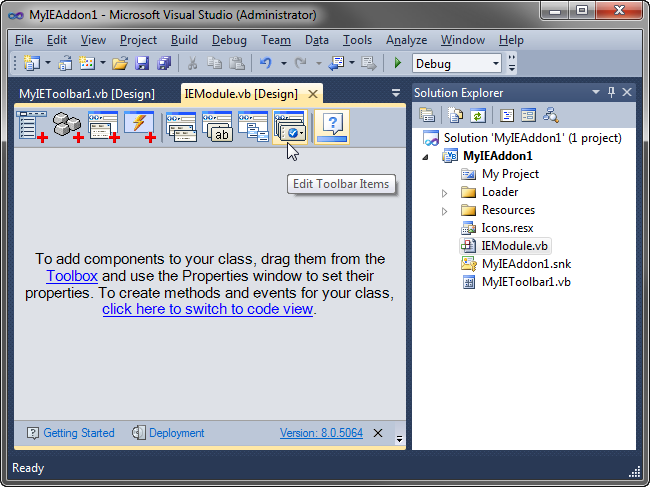Screen dimensions: 650x487
Task: Close the bottom info bar with X
Action: (x=378, y=433)
